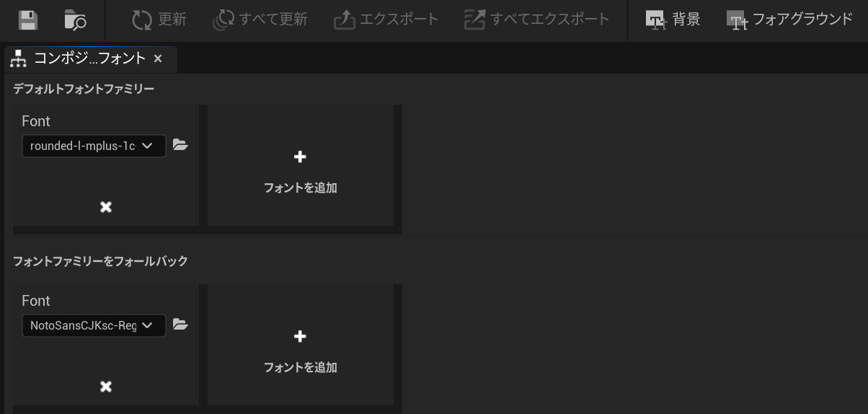Click folder icon beside NotoSansCJKsc font

pos(180,325)
